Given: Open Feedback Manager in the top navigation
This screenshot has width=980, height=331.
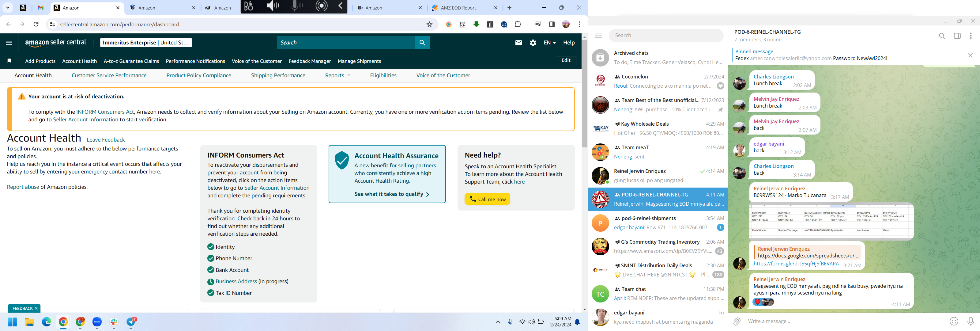Looking at the screenshot, I should pyautogui.click(x=310, y=61).
